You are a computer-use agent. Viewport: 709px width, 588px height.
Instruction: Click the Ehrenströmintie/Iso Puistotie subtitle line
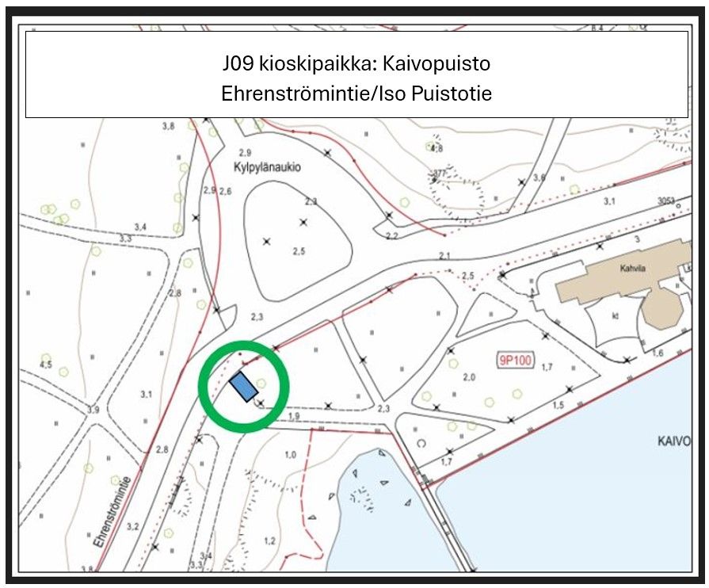[x=356, y=93]
